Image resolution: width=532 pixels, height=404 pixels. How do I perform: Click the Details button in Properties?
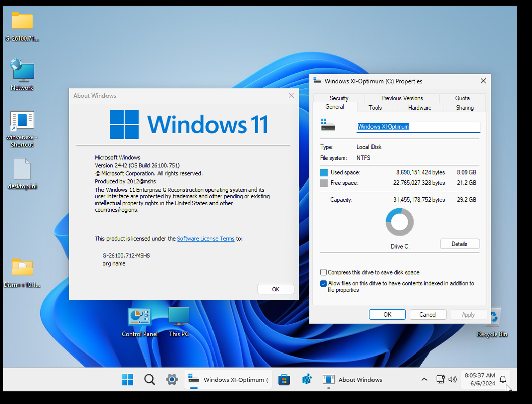click(459, 244)
